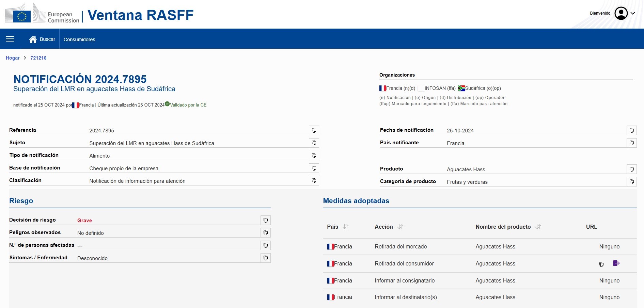Copy the Decisión de riesgo value
This screenshot has height=308, width=644.
click(x=265, y=220)
